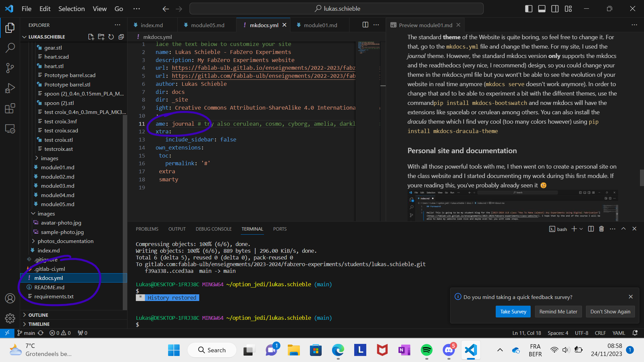Expand the images folder under modules
The image size is (644, 362).
click(49, 158)
